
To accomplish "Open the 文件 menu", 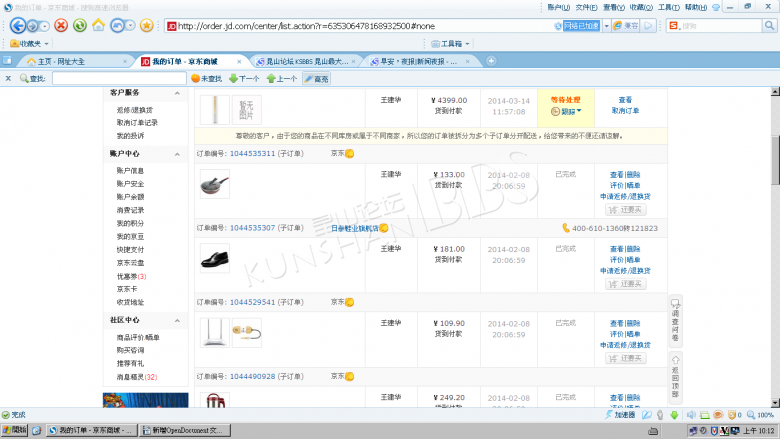I will (x=586, y=7).
